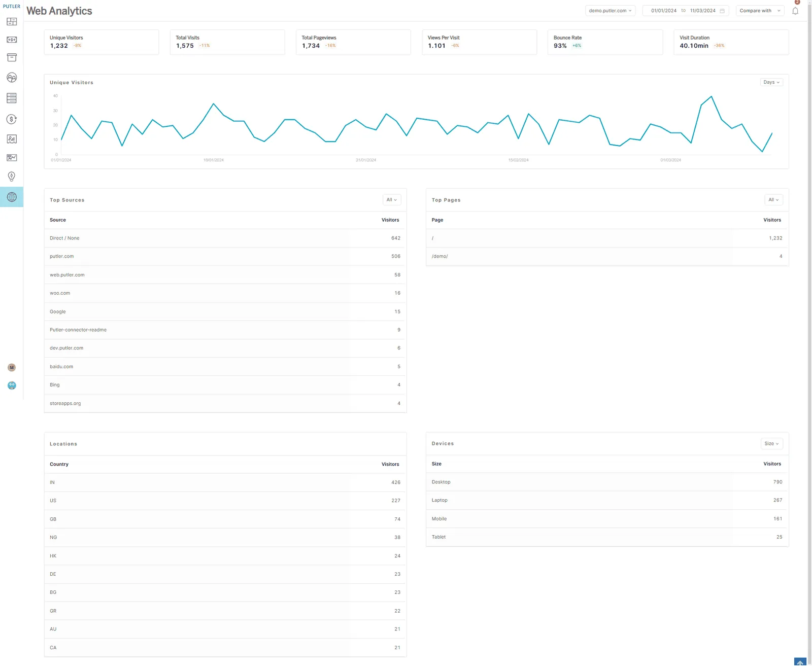Open the Audience bar-chart report sidebar icon
The width and height of the screenshot is (812, 667).
point(12,139)
